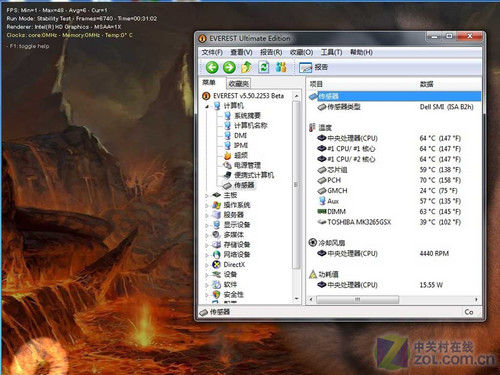
Task: Open the 报告 report toolbar button
Action: [x=314, y=67]
